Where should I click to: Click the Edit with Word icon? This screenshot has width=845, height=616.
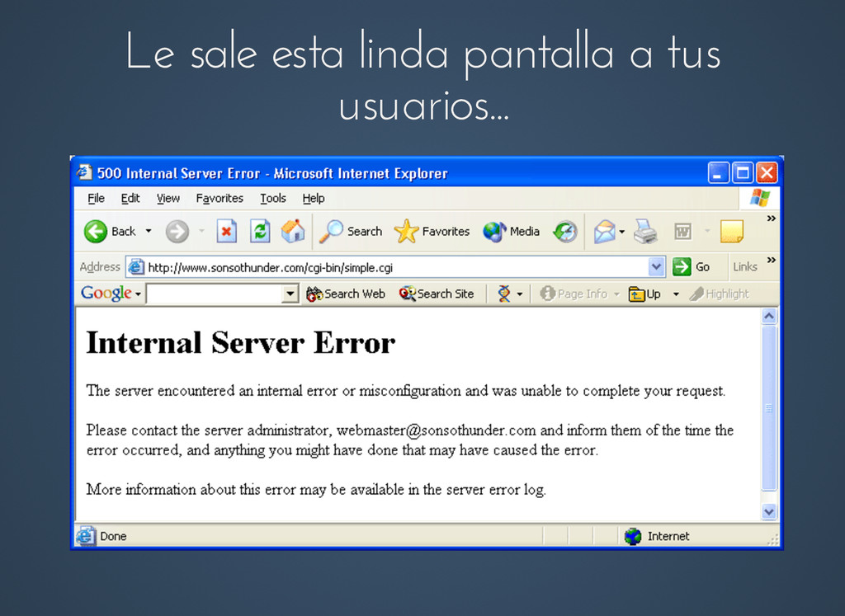682,232
